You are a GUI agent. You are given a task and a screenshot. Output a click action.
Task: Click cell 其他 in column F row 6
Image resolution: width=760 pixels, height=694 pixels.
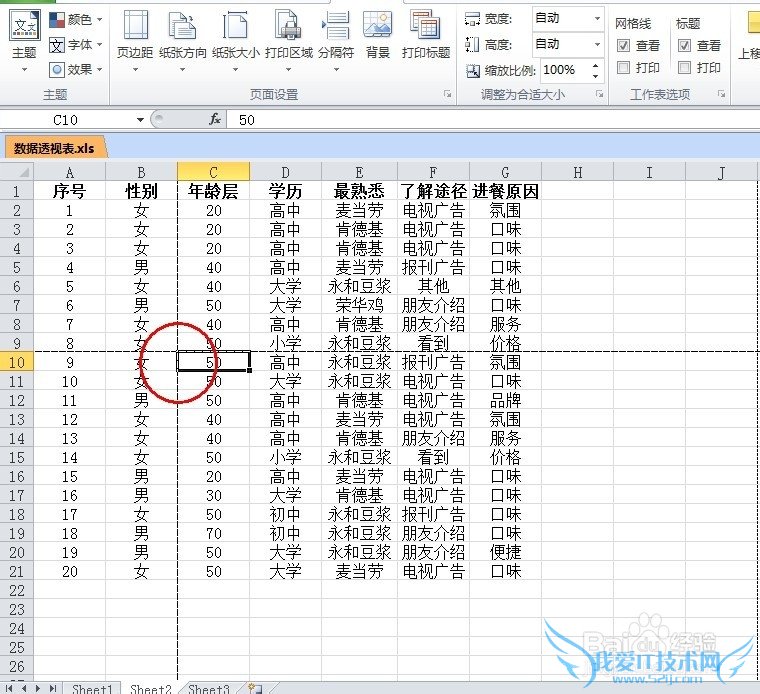[x=433, y=286]
